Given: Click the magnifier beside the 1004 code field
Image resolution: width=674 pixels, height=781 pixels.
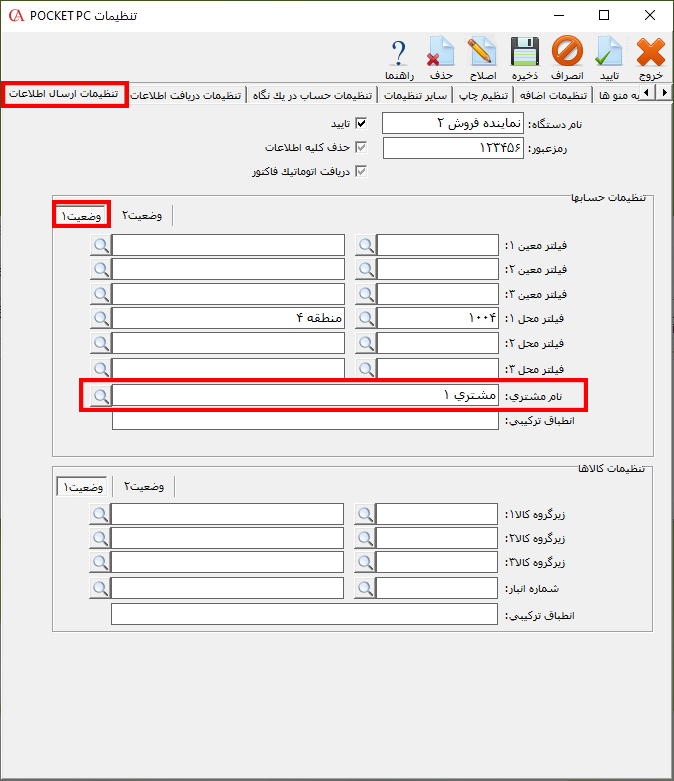Looking at the screenshot, I should [x=366, y=319].
